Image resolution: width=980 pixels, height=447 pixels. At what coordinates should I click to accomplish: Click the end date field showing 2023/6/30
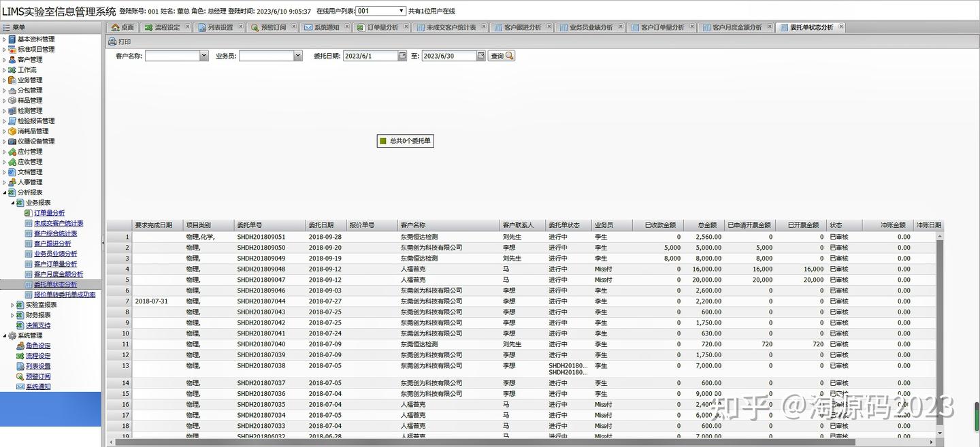[x=449, y=56]
